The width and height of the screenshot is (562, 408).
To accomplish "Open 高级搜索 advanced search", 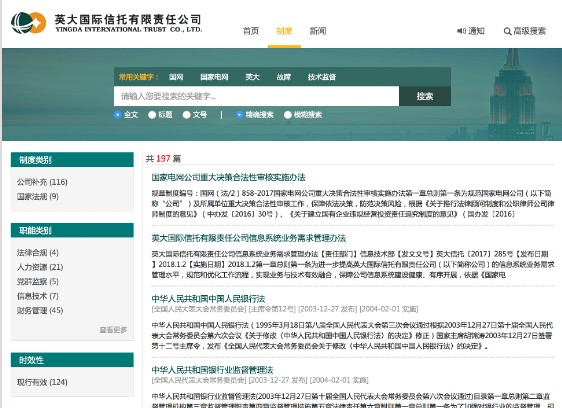I will click(529, 31).
